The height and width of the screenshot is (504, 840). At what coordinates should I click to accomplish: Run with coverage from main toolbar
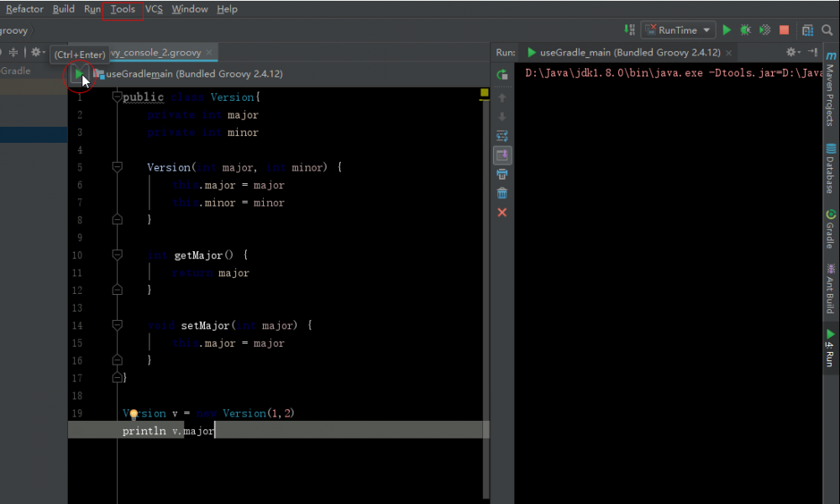(764, 30)
